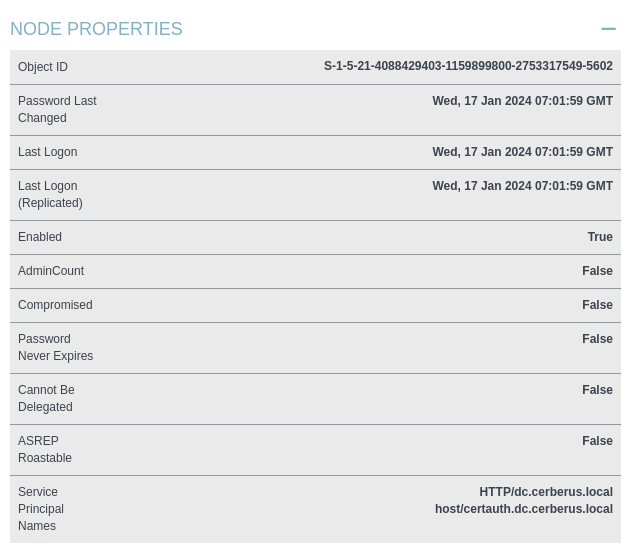Click the AdminCount False value
This screenshot has height=559, width=629.
597,271
